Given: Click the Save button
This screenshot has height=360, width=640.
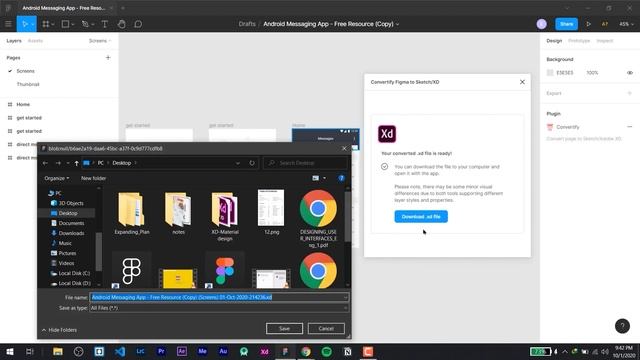Looking at the screenshot, I should tap(284, 329).
